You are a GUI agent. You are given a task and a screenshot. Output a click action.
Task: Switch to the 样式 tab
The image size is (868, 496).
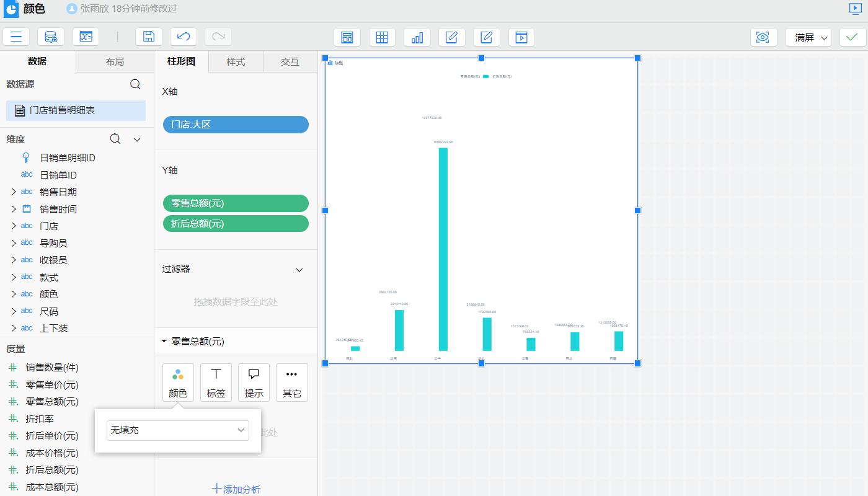(x=236, y=62)
